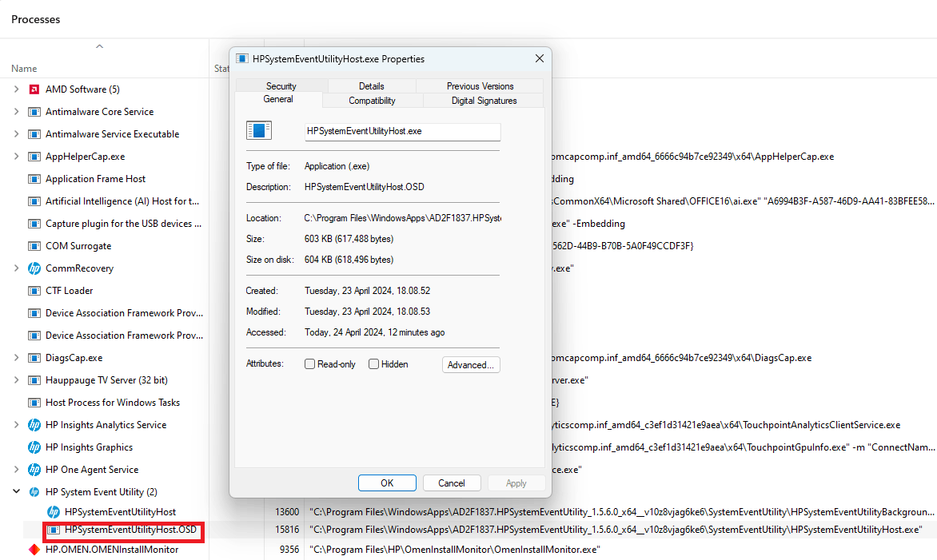Toggle the Read-only attribute checkbox
The width and height of the screenshot is (937, 560).
309,364
